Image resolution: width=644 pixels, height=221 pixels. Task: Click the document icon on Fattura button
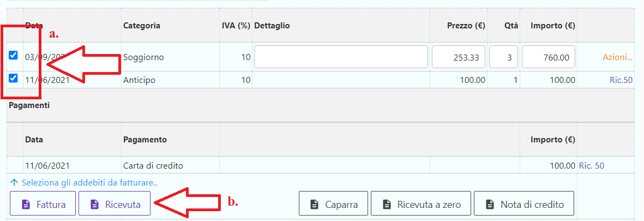point(25,205)
